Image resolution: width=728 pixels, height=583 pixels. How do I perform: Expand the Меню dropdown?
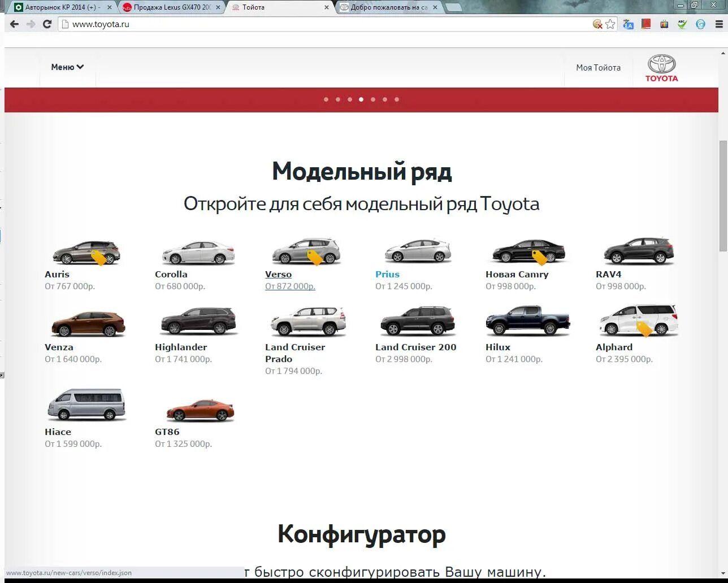[x=67, y=67]
